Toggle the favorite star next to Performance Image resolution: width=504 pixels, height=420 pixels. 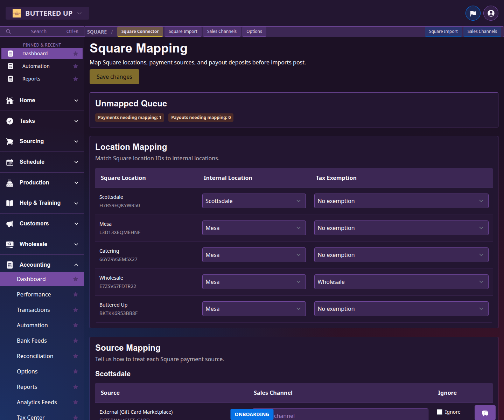76,294
